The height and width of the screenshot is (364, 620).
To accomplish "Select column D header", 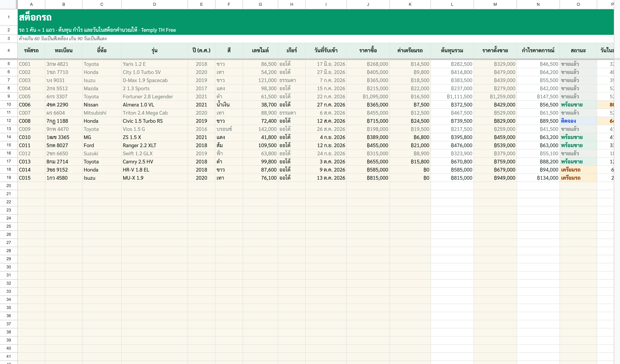I will (x=154, y=4).
